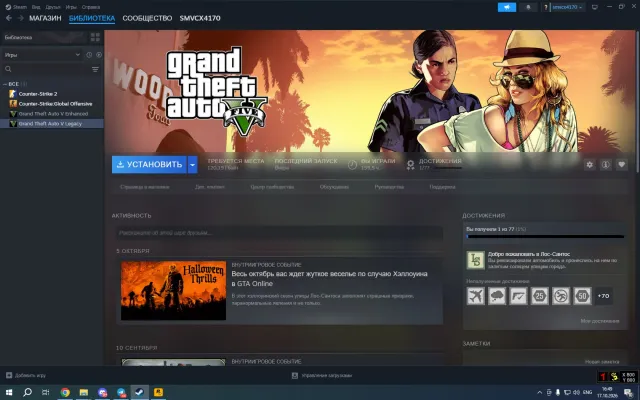Open the Поддержка support link
The height and width of the screenshot is (400, 640).
point(442,187)
